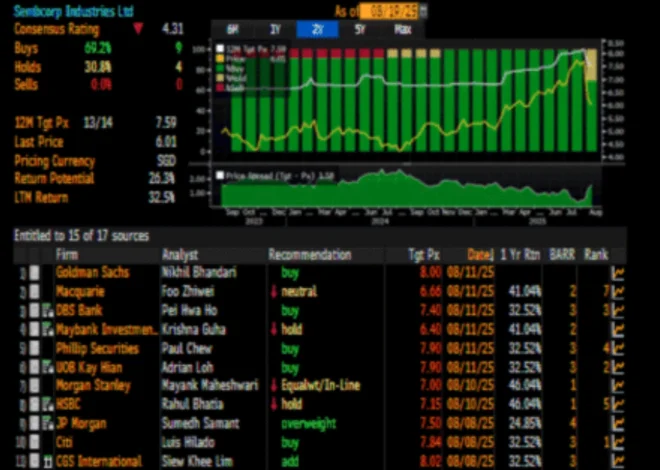This screenshot has width=660, height=470.
Task: Open price chart icon for HSBC row
Action: pos(617,405)
